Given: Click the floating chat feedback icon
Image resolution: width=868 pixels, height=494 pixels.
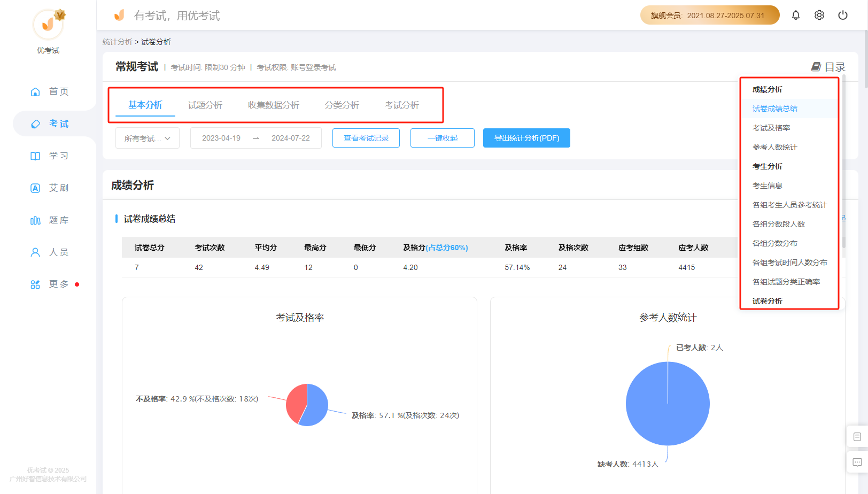Looking at the screenshot, I should (x=857, y=462).
